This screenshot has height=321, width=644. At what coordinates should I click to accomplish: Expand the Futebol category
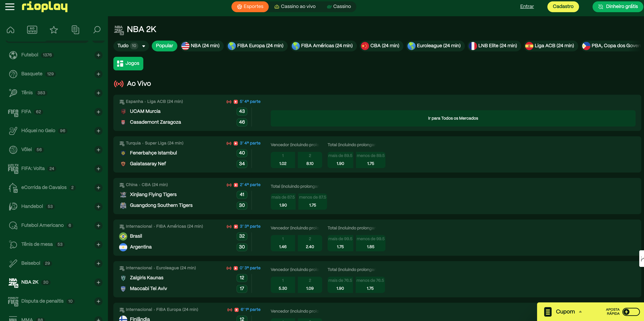click(x=98, y=55)
